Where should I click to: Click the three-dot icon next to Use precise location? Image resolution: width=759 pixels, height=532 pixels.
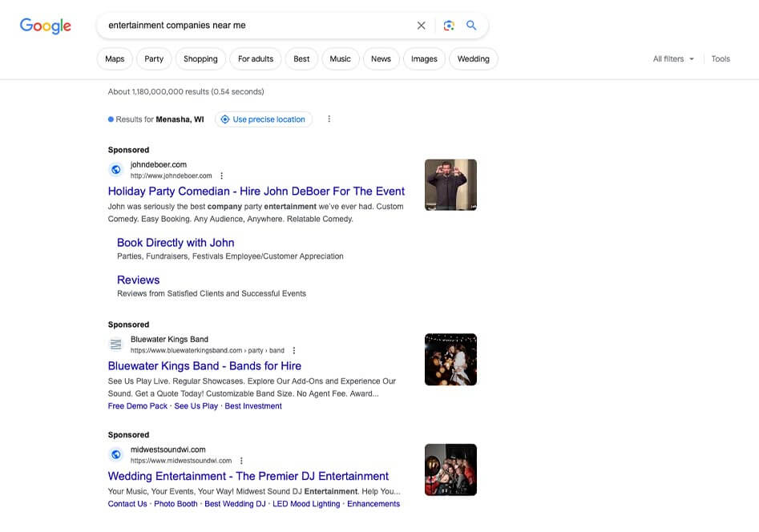tap(329, 119)
